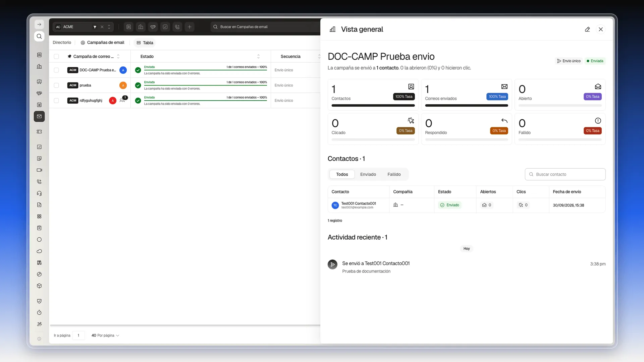This screenshot has height=362, width=644.
Task: Open the video camera icon in sidebar
Action: click(x=39, y=170)
